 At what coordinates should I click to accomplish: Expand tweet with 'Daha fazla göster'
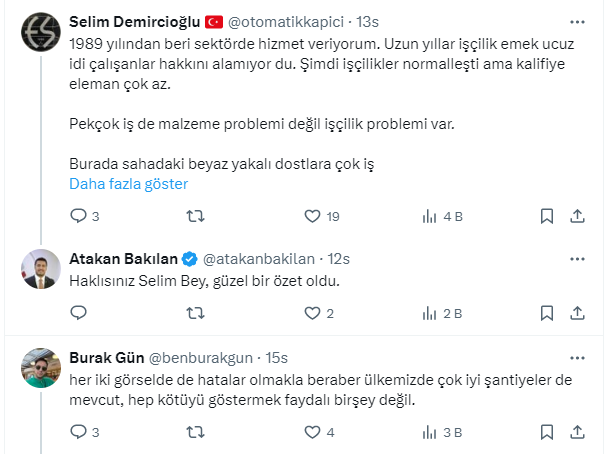coord(128,184)
